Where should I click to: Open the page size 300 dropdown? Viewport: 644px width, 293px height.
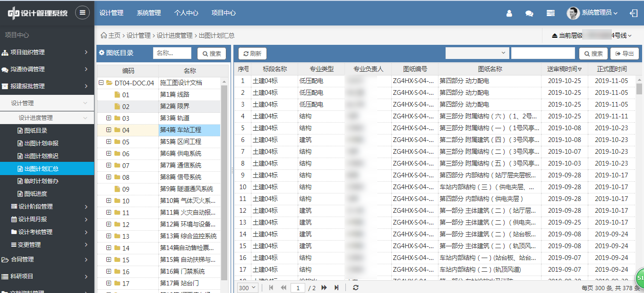point(247,287)
